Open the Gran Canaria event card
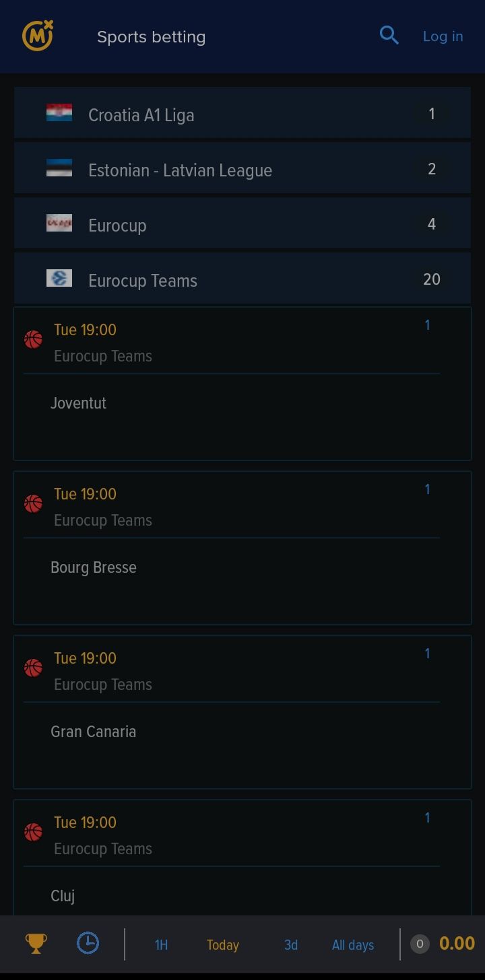The height and width of the screenshot is (980, 485). click(243, 732)
